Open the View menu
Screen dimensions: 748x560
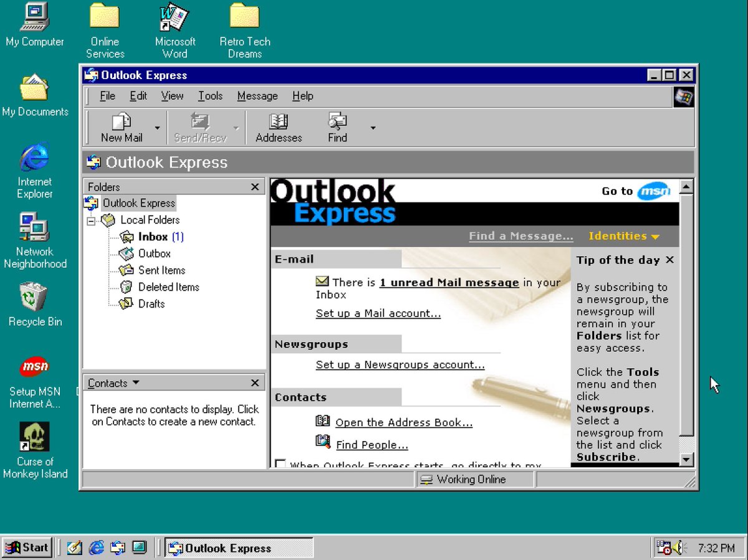pos(172,96)
